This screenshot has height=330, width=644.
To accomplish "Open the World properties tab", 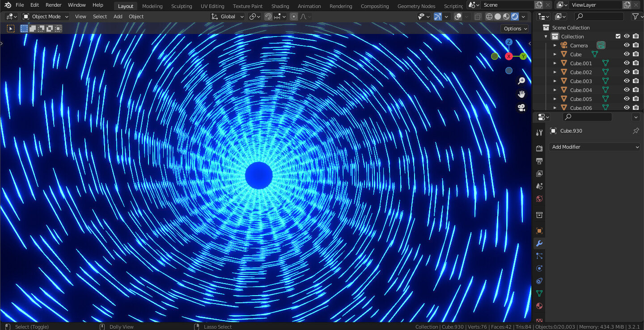I will [x=539, y=199].
